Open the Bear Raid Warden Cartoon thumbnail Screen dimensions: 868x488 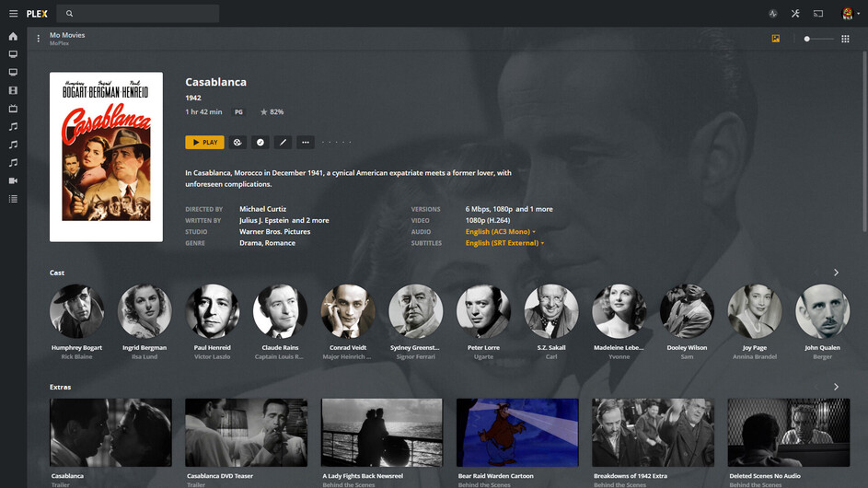[x=517, y=432]
